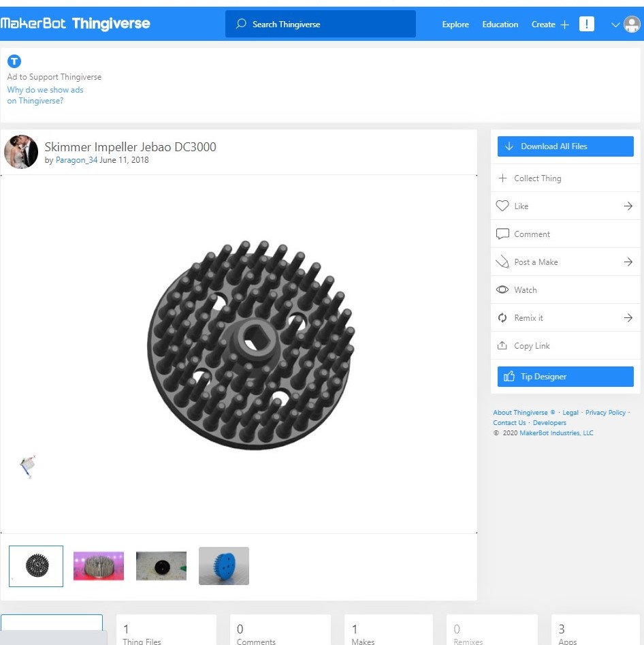Switch to the Thing Files tab
Viewport: 644px width, 645px height.
[167, 630]
